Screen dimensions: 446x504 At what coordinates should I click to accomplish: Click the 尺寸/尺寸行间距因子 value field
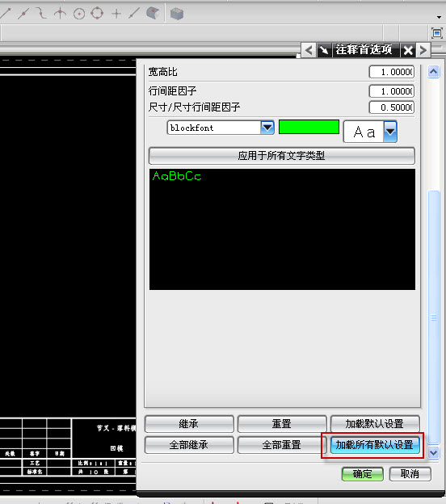click(391, 107)
